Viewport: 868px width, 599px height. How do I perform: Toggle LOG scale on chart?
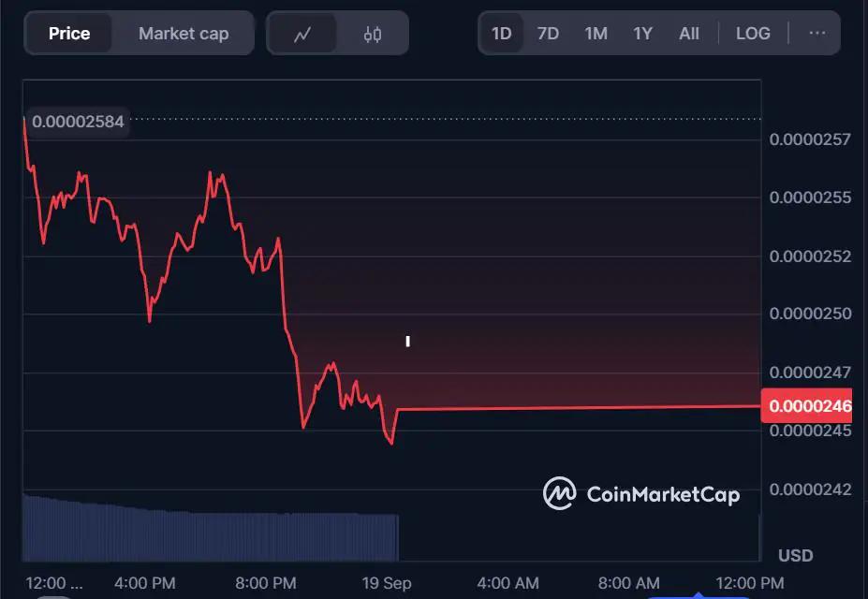(x=753, y=34)
